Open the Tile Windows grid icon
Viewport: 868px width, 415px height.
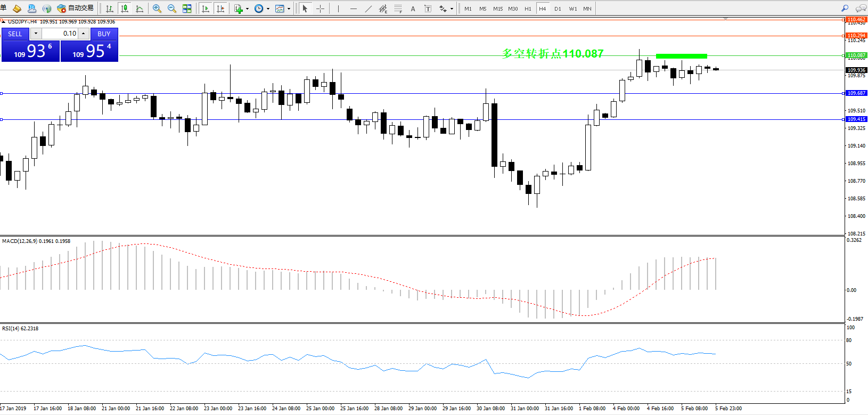click(x=187, y=9)
